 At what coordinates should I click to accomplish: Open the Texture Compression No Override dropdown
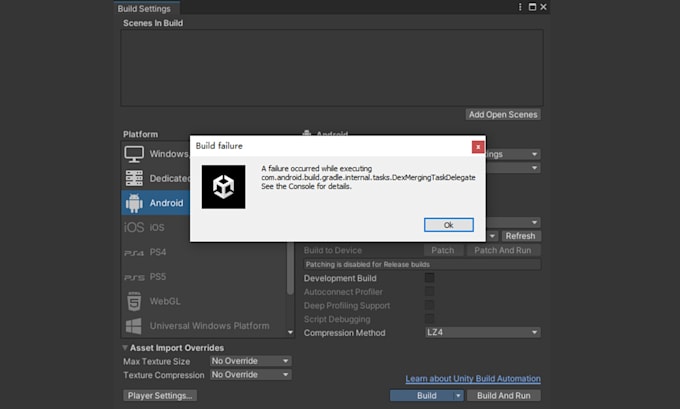pyautogui.click(x=251, y=374)
